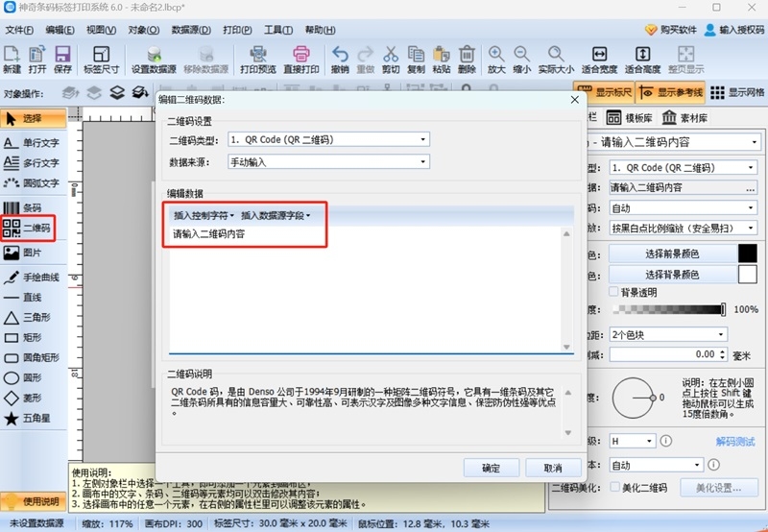Open the 标签尺寸 label size settings

click(102, 60)
